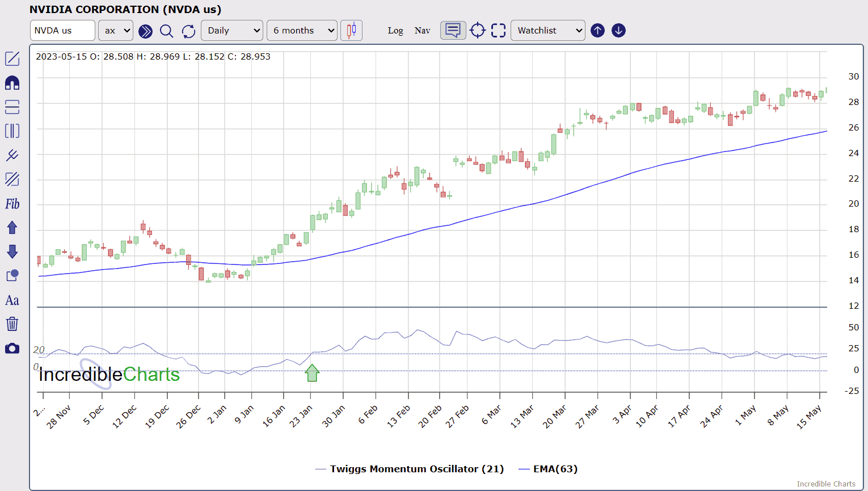Click the 5 Dec date axis label
The height and width of the screenshot is (491, 868).
click(94, 415)
